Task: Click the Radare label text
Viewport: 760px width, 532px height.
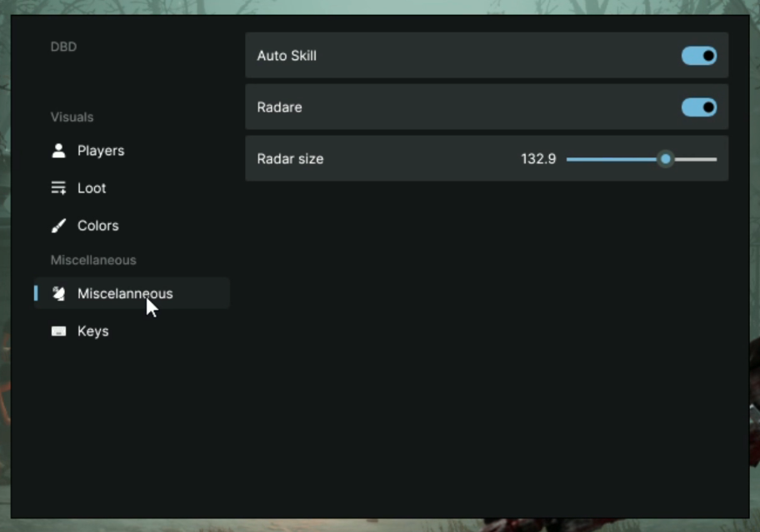Action: pos(279,107)
